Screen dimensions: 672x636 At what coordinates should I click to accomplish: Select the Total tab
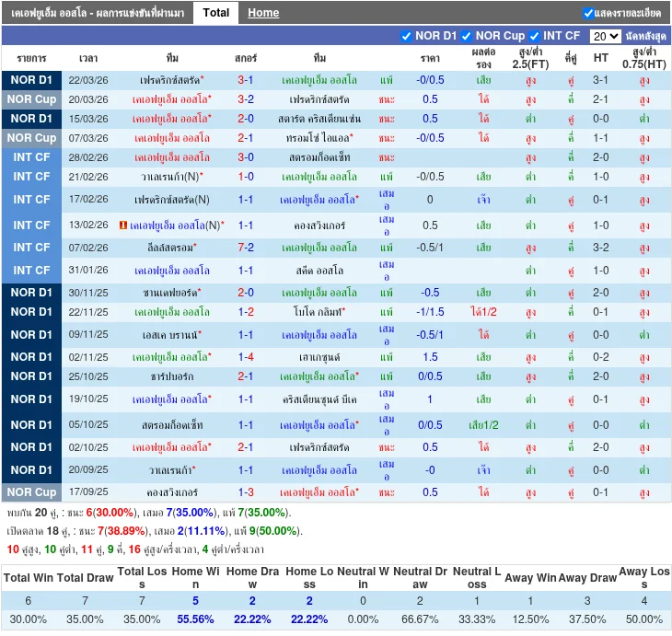(x=216, y=13)
